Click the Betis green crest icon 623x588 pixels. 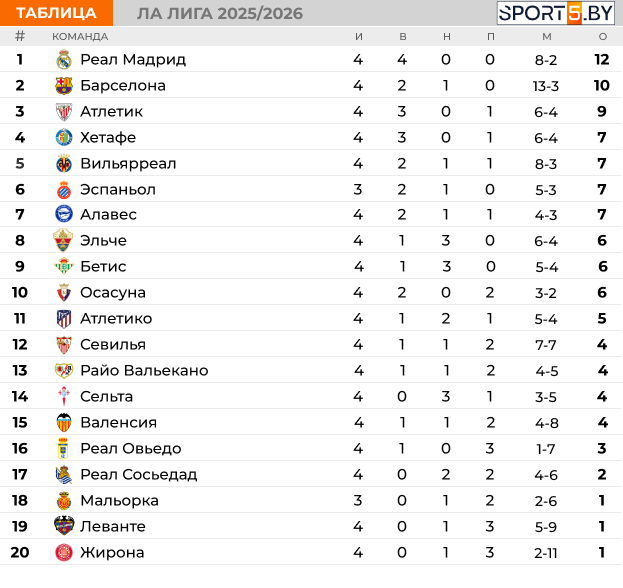click(64, 266)
